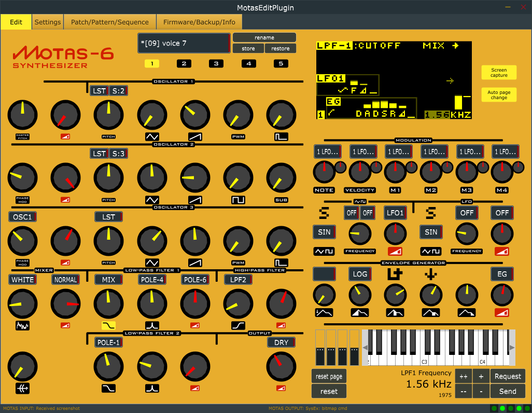532x413 pixels.
Task: Open S:2 sync selector in Oscillator 1
Action: (x=118, y=91)
